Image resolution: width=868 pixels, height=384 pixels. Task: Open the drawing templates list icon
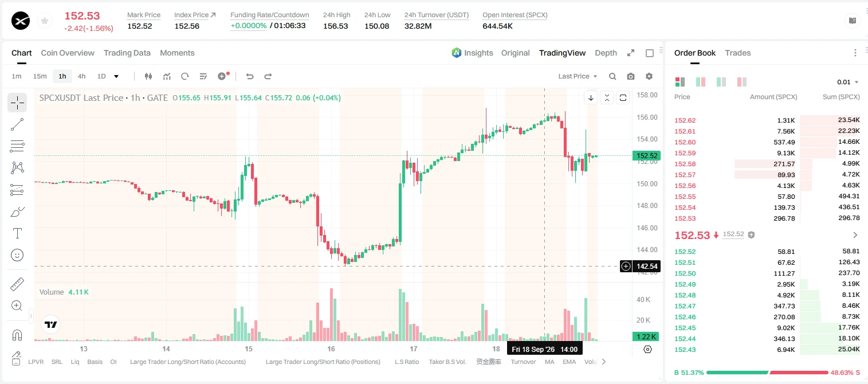coord(203,76)
